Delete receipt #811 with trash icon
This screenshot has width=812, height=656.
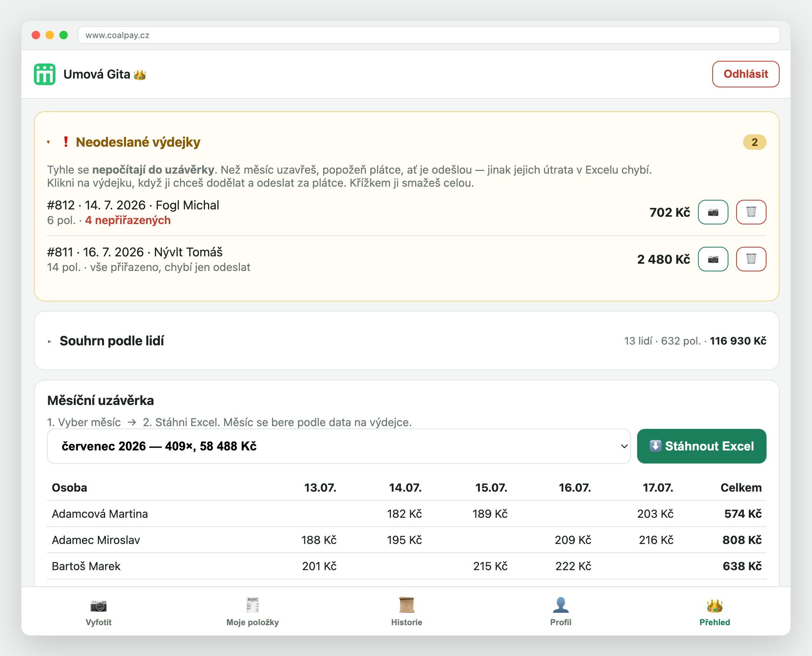click(751, 259)
